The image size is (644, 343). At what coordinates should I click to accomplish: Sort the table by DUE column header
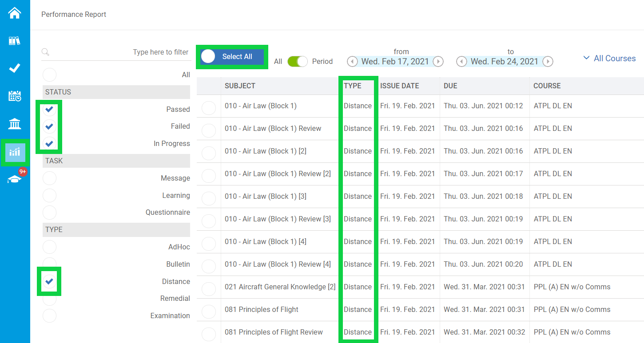click(450, 86)
